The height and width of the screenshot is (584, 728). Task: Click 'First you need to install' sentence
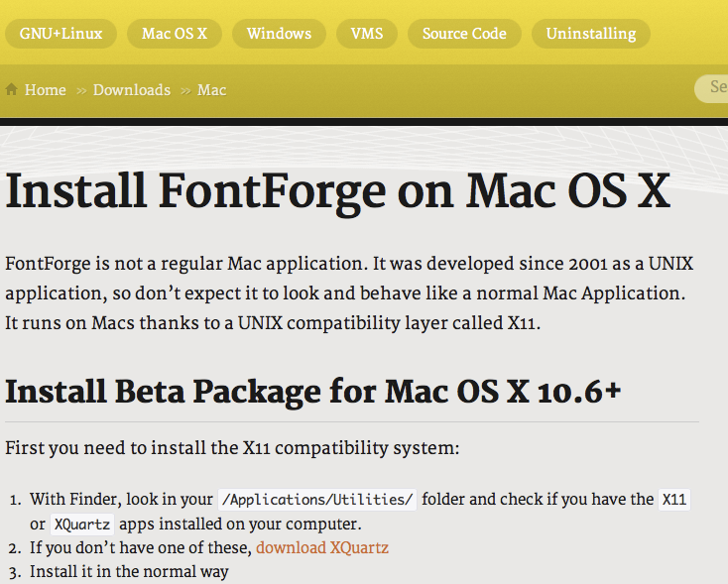pos(232,448)
